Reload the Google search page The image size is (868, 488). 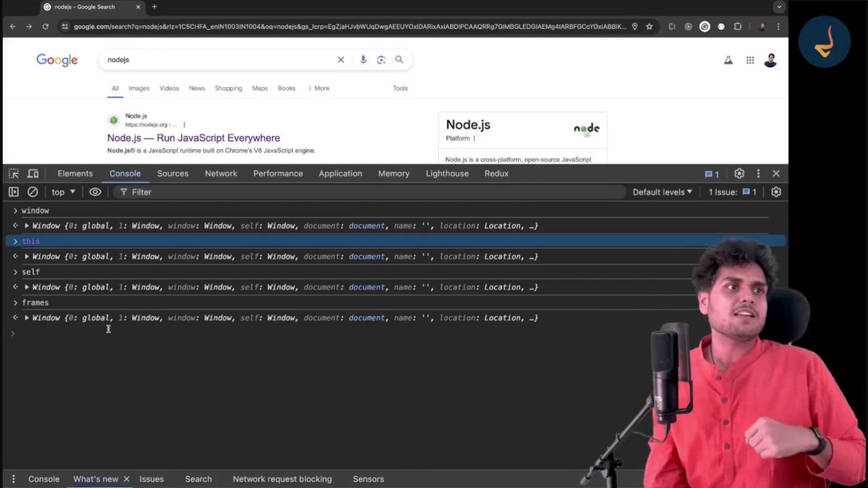(46, 26)
